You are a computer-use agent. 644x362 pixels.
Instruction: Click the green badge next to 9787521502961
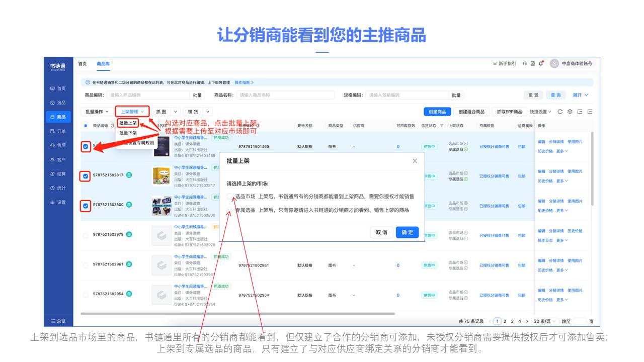129,264
